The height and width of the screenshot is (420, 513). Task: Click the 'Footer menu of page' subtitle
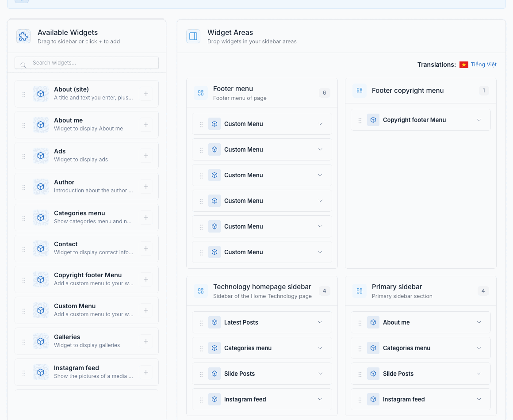click(x=240, y=98)
